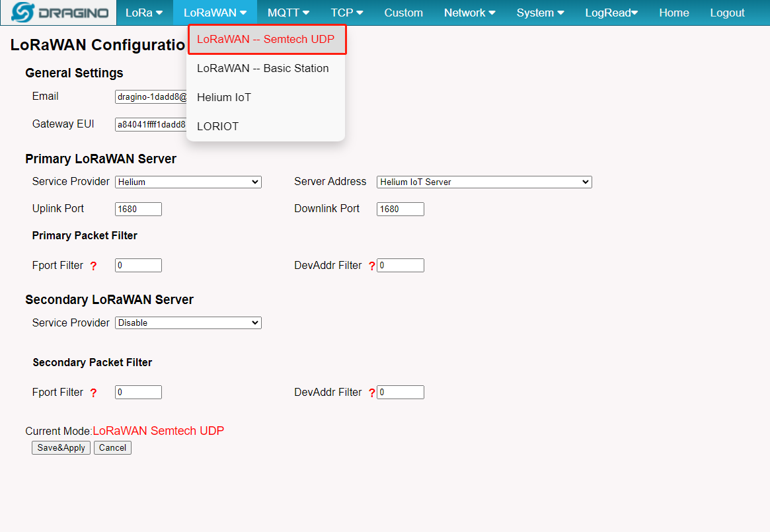Viewport: 770px width, 532px height.
Task: Click secondary Fport Filter help question mark
Action: point(93,393)
